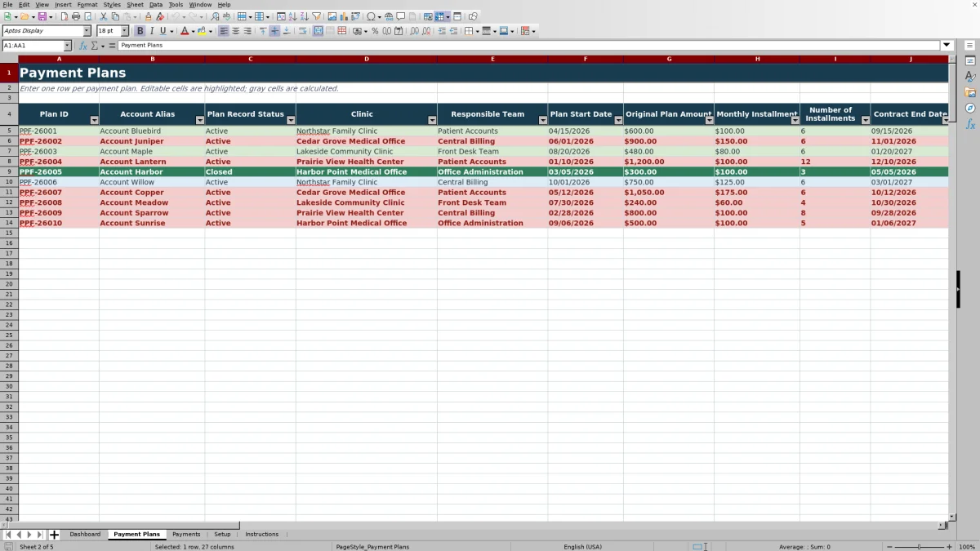Viewport: 980px width, 551px height.
Task: Adjust the zoom slider in status bar
Action: point(920,547)
